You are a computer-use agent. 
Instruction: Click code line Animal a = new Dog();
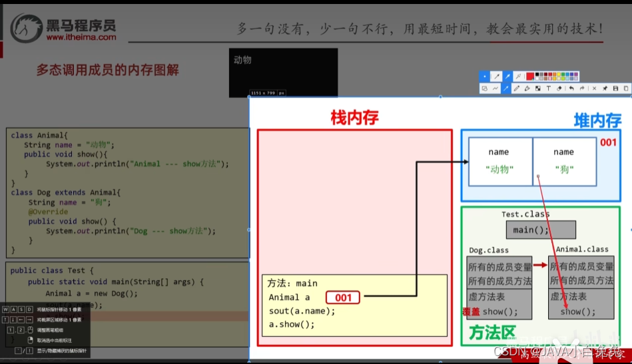click(91, 293)
